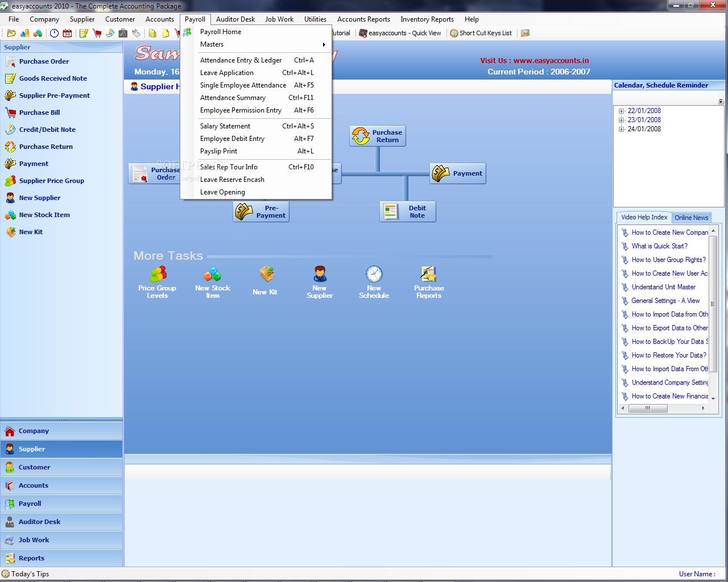Screen dimensions: 728x582
Task: Select Employee Debit Entry menu item
Action: (x=256, y=139)
